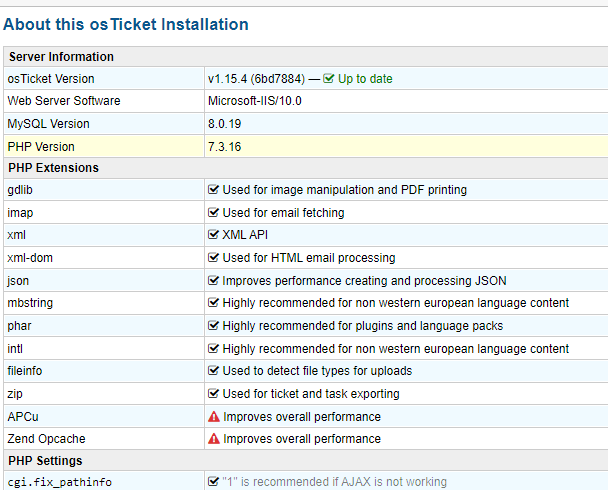This screenshot has height=490, width=608.
Task: Click the 'osTicket Version' label
Action: (x=51, y=79)
